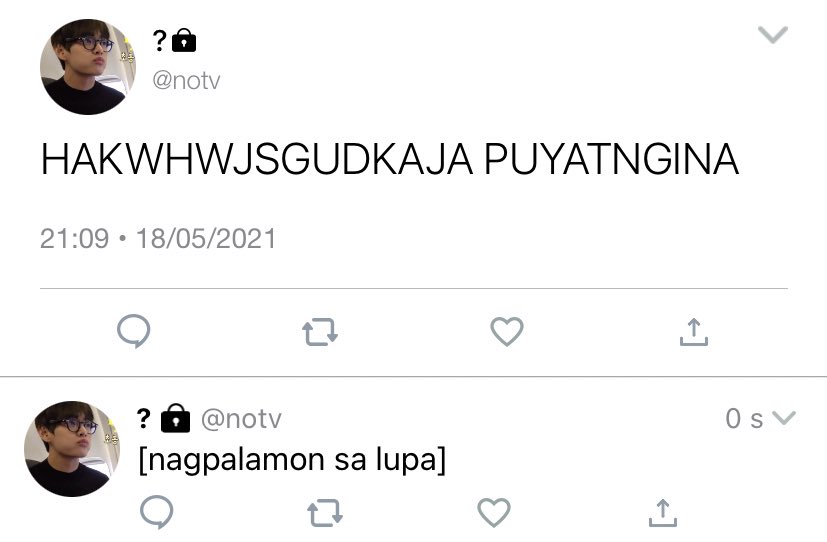Image resolution: width=827 pixels, height=542 pixels.
Task: Reply to the nagpalamon sa lupa tweet
Action: [x=157, y=512]
